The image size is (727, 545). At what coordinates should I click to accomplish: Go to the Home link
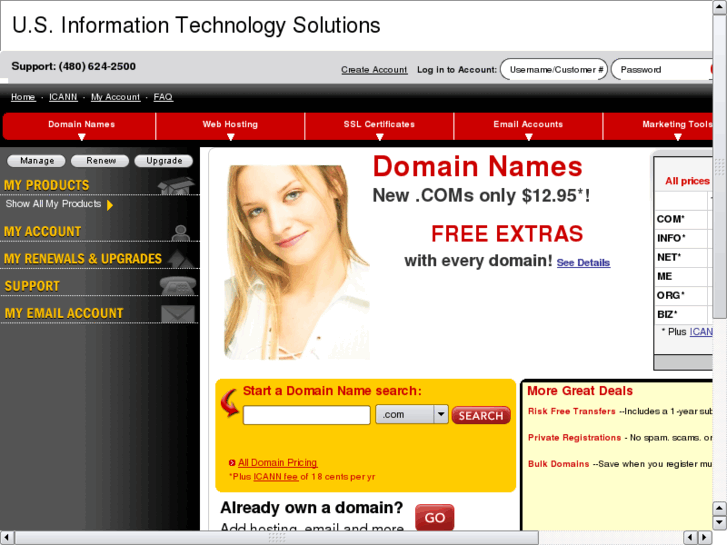[x=23, y=97]
